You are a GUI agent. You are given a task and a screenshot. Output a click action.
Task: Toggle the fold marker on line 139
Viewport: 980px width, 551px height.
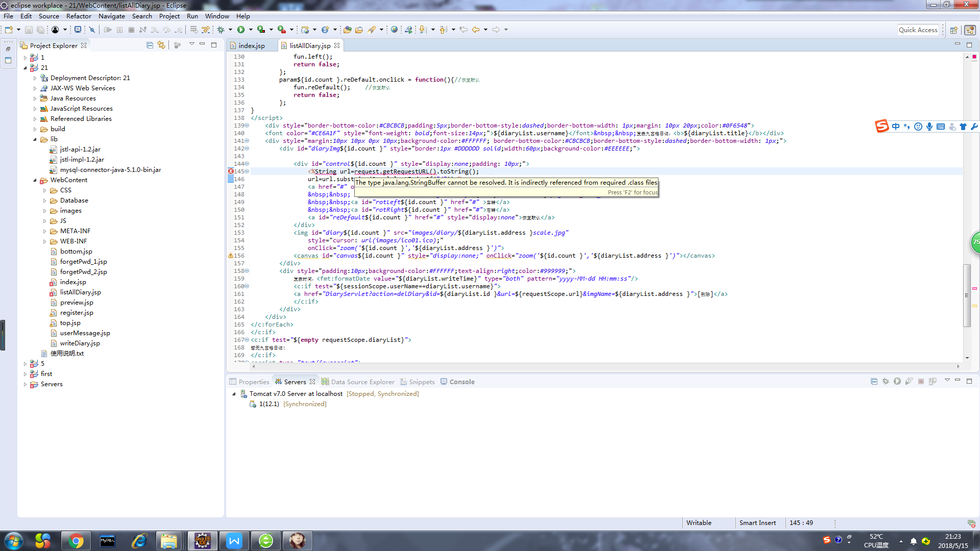pyautogui.click(x=247, y=126)
